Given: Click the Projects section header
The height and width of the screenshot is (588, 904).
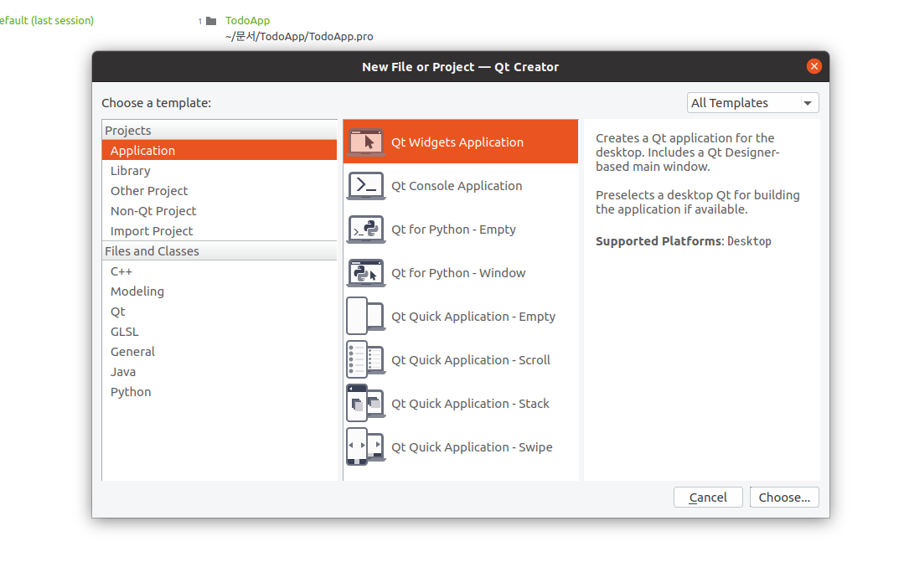Looking at the screenshot, I should pos(219,131).
